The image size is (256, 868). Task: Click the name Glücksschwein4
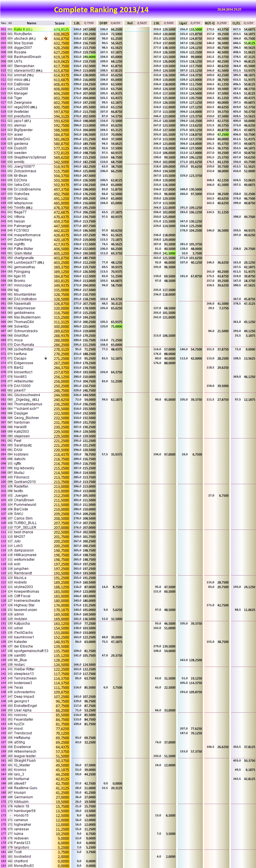[27, 395]
